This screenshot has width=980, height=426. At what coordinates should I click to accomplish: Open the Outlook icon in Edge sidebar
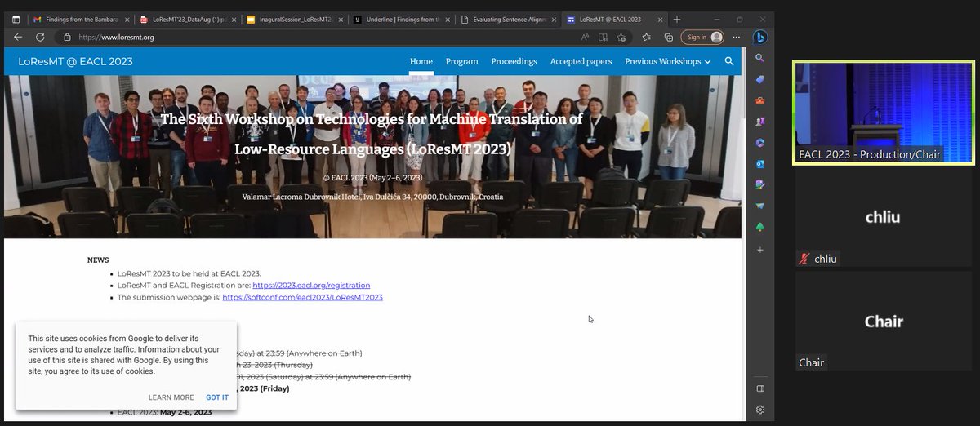760,164
